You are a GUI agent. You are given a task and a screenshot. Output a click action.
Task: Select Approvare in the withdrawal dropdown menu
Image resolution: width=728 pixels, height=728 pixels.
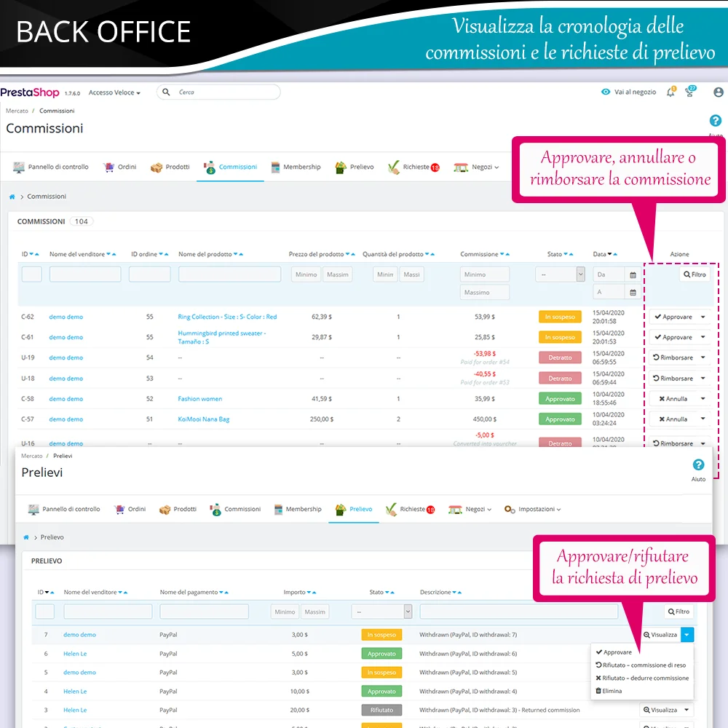pyautogui.click(x=617, y=652)
